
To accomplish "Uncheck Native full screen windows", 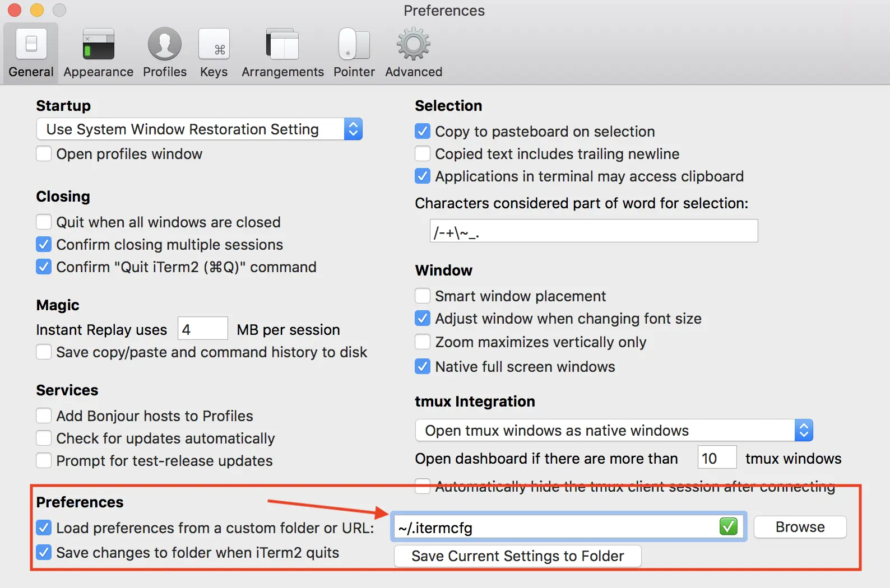I will [423, 366].
